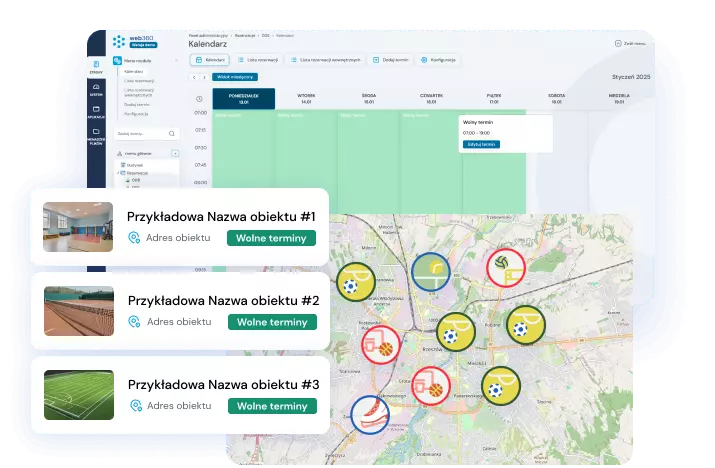Click Wolne terminy for obiektu #2

pos(271,322)
